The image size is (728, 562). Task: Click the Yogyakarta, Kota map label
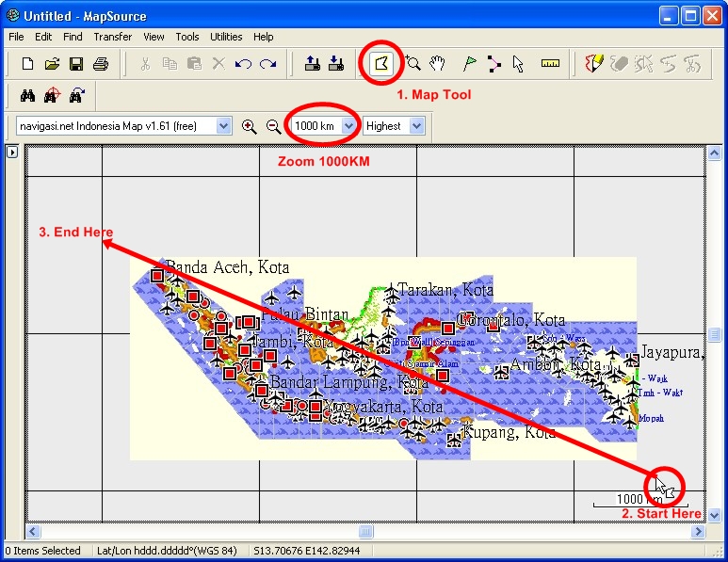(x=383, y=407)
